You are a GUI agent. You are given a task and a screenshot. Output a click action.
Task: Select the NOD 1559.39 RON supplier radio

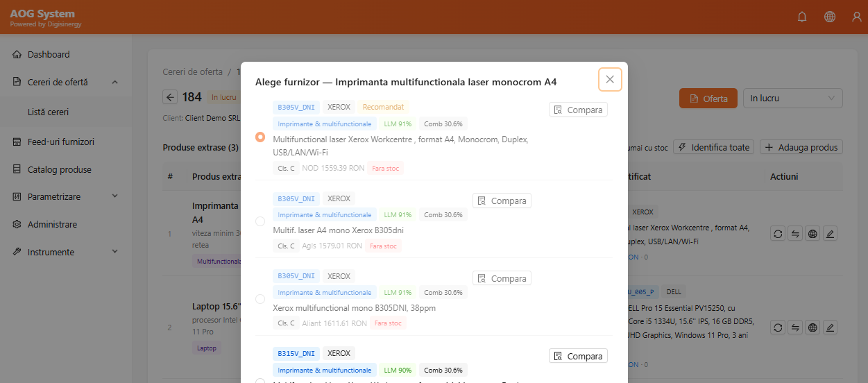260,137
